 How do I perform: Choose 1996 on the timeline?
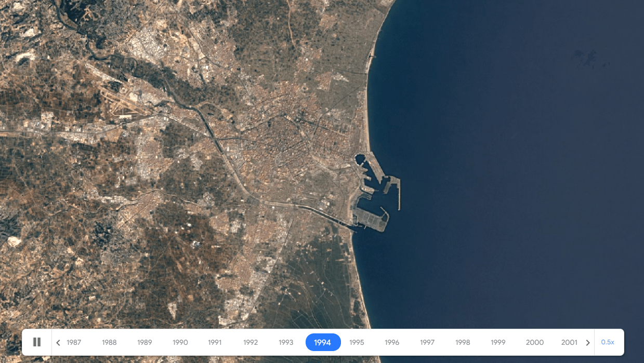pos(392,343)
